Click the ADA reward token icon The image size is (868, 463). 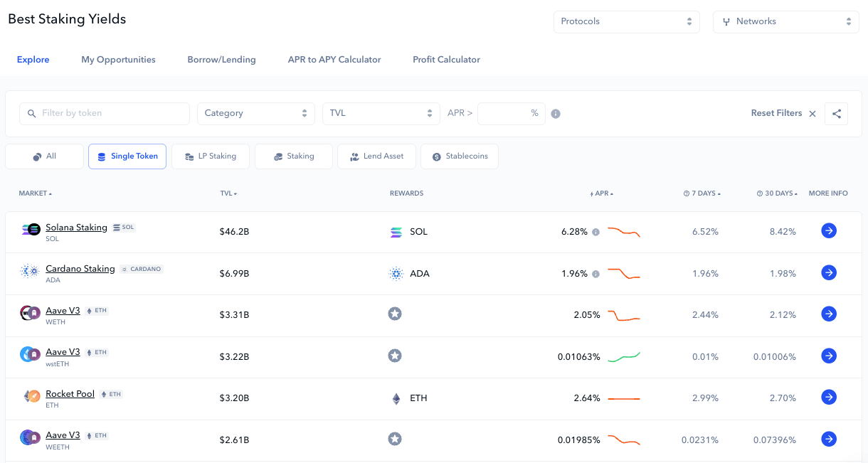coord(396,274)
